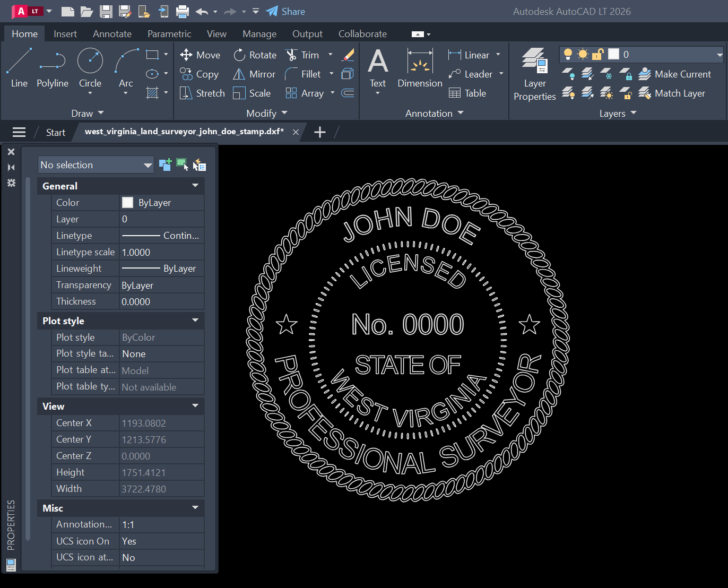Collapse the General section
Image resolution: width=728 pixels, height=588 pixels.
(195, 185)
